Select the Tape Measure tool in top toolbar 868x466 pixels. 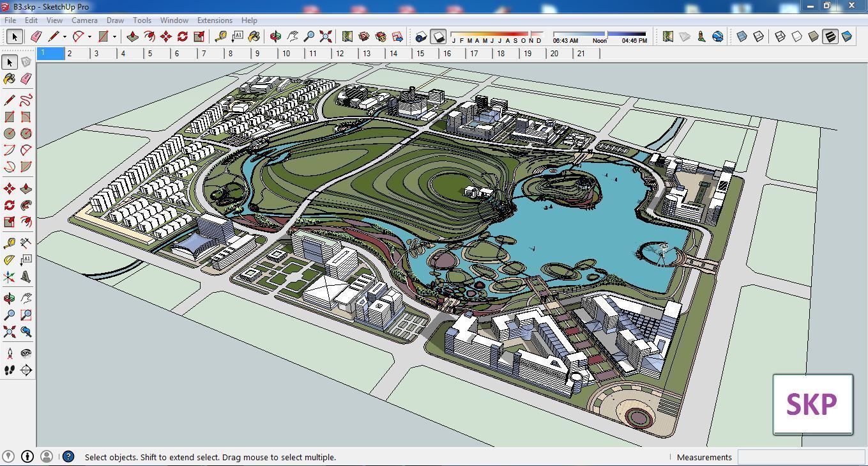[220, 36]
